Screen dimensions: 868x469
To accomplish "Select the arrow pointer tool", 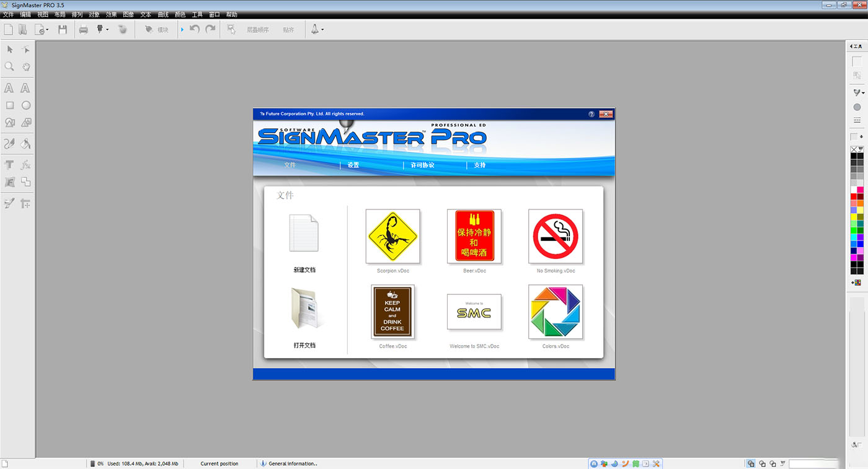I will click(10, 49).
